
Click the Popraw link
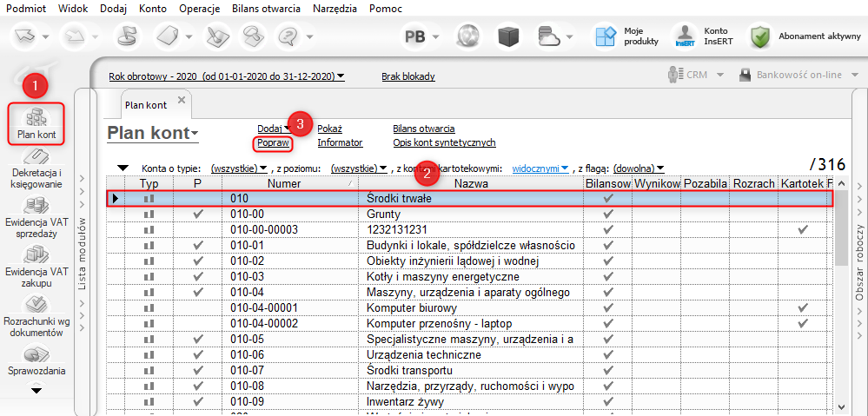271,142
